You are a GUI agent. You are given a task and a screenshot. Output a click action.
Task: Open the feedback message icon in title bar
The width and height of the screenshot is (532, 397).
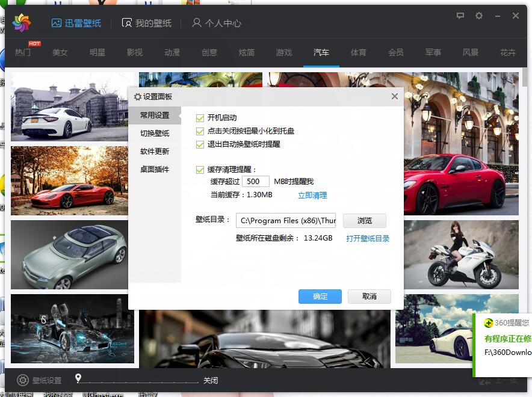pyautogui.click(x=459, y=16)
